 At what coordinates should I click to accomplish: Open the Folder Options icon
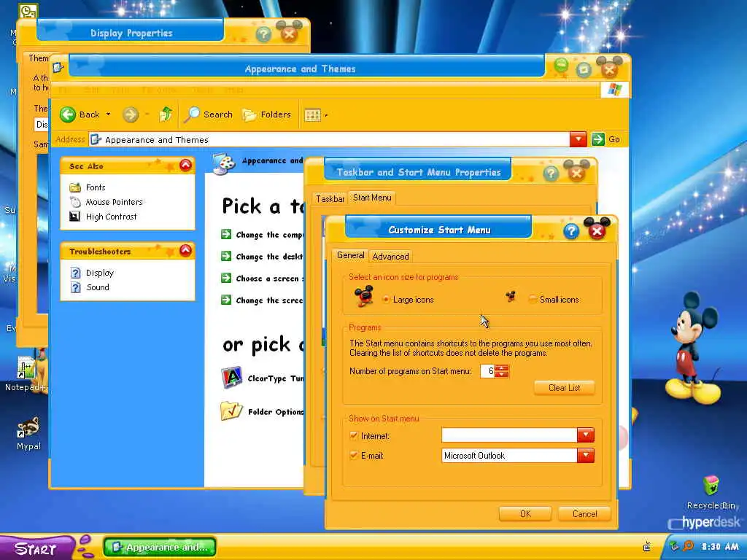231,411
